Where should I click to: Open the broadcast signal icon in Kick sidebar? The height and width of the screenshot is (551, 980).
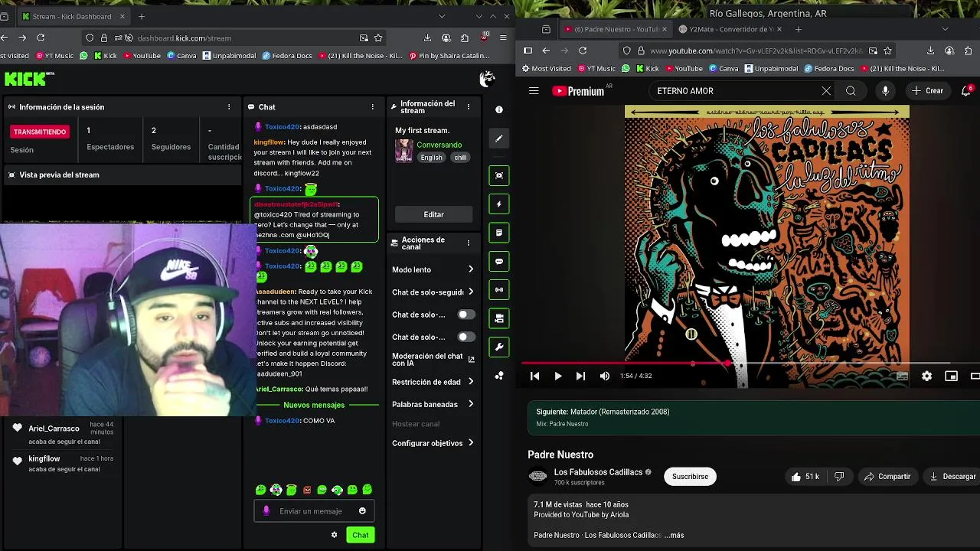(x=499, y=290)
